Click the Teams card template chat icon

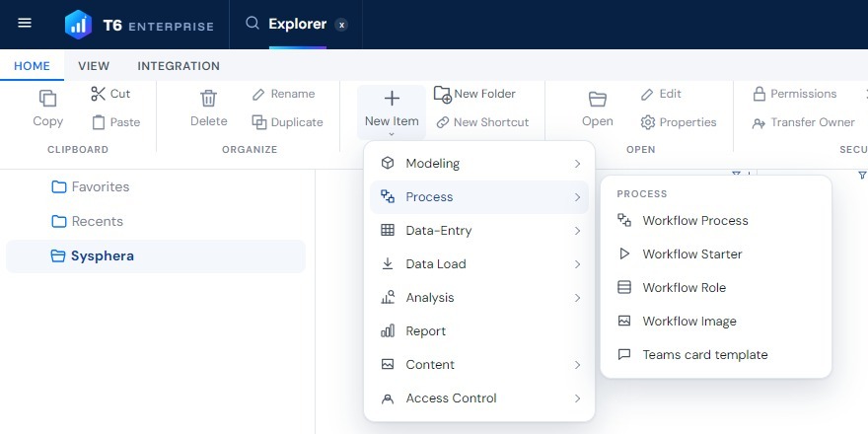(x=624, y=354)
